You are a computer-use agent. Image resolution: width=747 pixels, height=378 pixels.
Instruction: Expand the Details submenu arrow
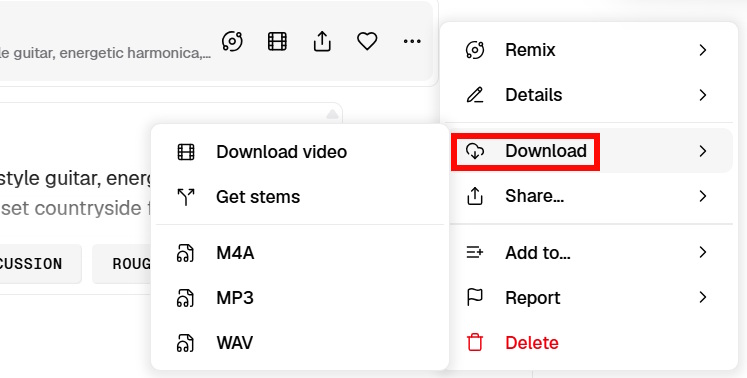click(x=703, y=95)
